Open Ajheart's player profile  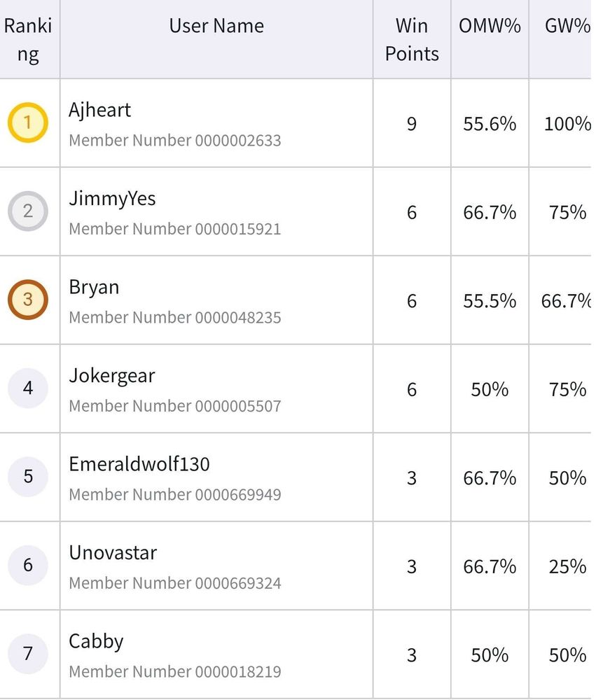click(100, 110)
